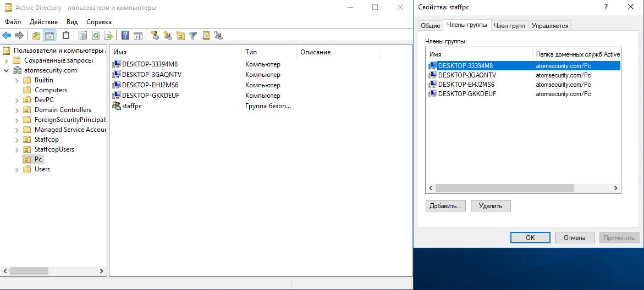
Task: Click the blue Back arrow in toolbar
Action: coord(7,36)
